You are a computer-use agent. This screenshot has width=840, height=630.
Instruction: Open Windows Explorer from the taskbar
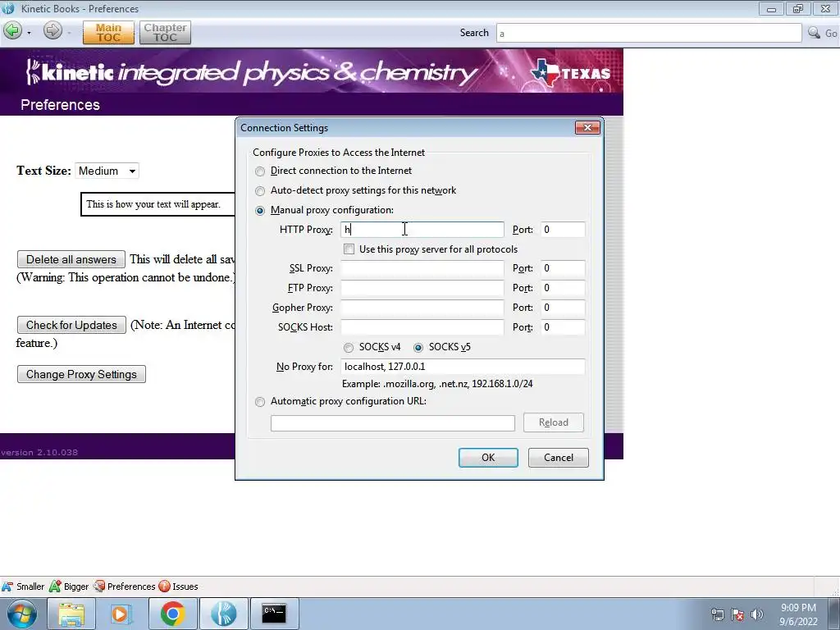click(71, 614)
